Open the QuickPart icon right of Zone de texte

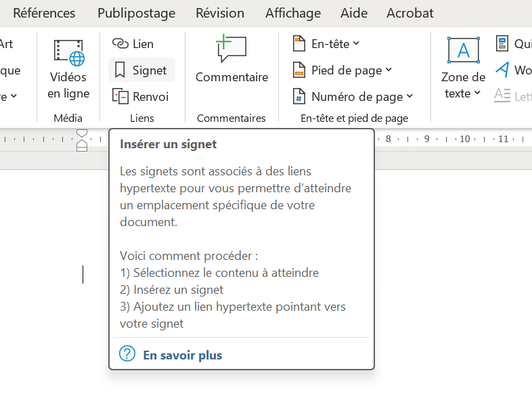[x=502, y=44]
